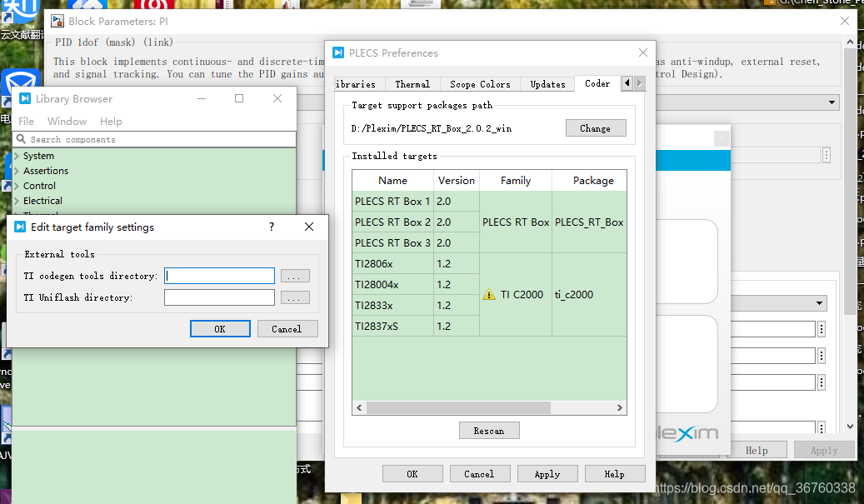Open the dropdown at top of Block Parameters window
Viewport: 864px width, 504px height.
point(832,102)
